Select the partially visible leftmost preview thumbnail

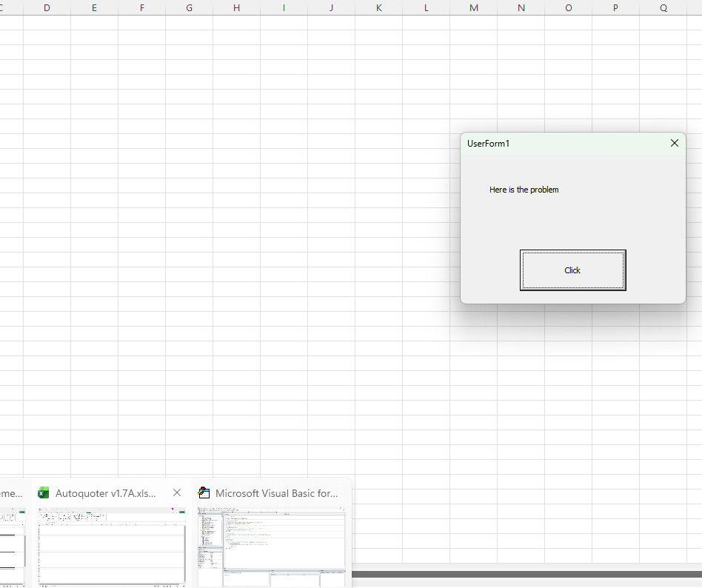(12, 546)
